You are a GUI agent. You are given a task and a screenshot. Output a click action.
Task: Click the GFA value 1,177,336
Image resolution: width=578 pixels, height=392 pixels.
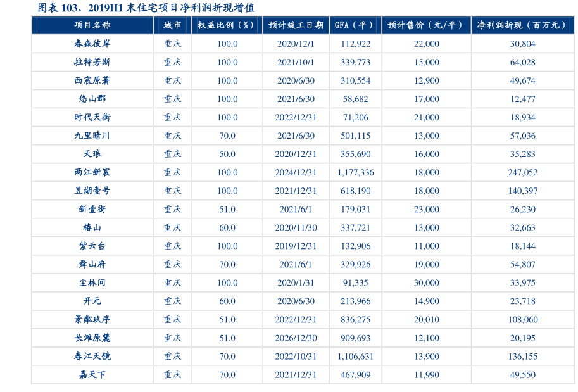pos(355,172)
